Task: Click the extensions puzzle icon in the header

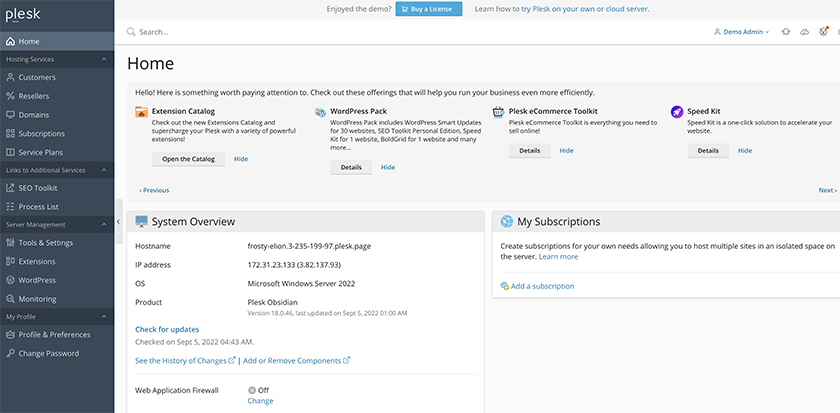Action: (x=786, y=32)
